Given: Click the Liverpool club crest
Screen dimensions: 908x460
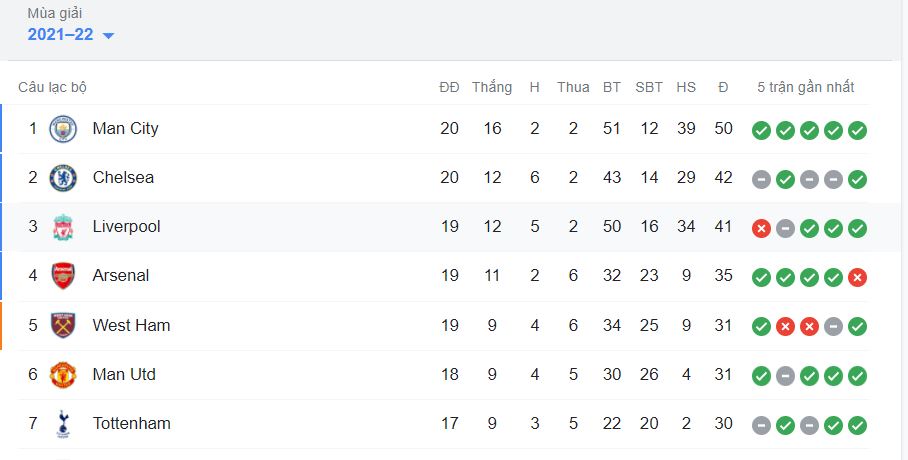Looking at the screenshot, I should 63,227.
